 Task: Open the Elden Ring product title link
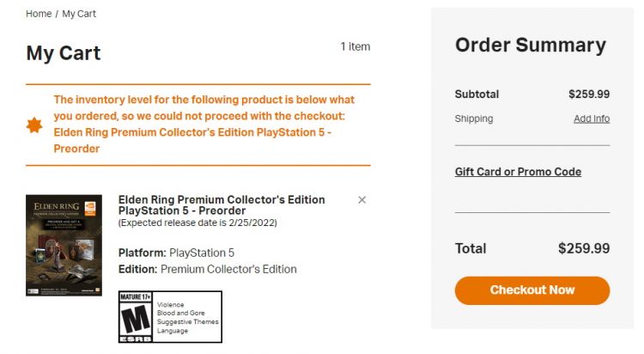(x=221, y=204)
